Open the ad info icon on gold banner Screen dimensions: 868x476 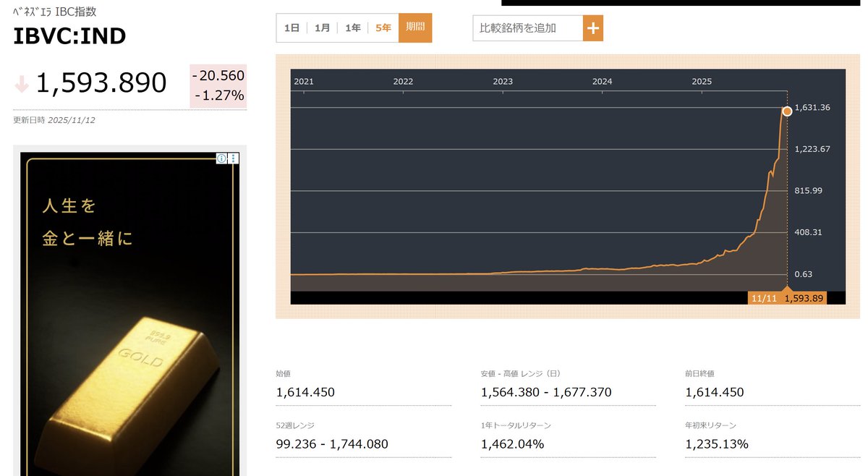pos(222,158)
